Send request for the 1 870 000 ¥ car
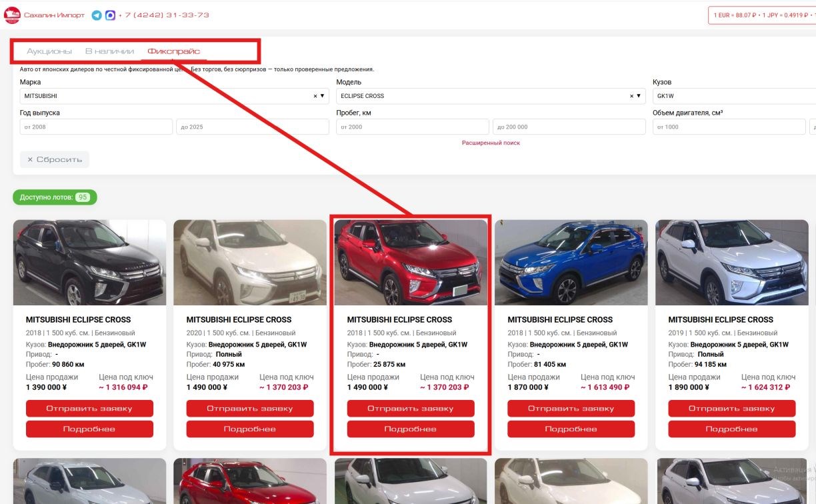The image size is (816, 504). click(x=571, y=409)
